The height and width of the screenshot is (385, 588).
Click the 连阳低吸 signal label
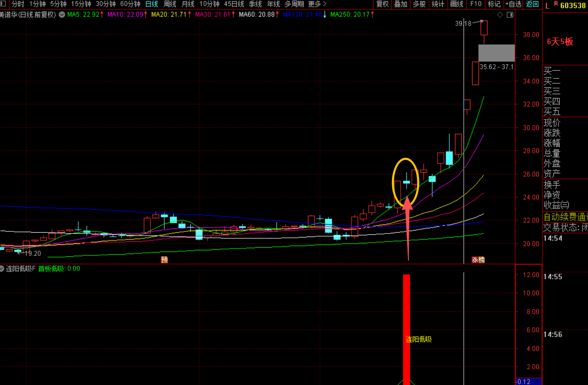point(419,339)
